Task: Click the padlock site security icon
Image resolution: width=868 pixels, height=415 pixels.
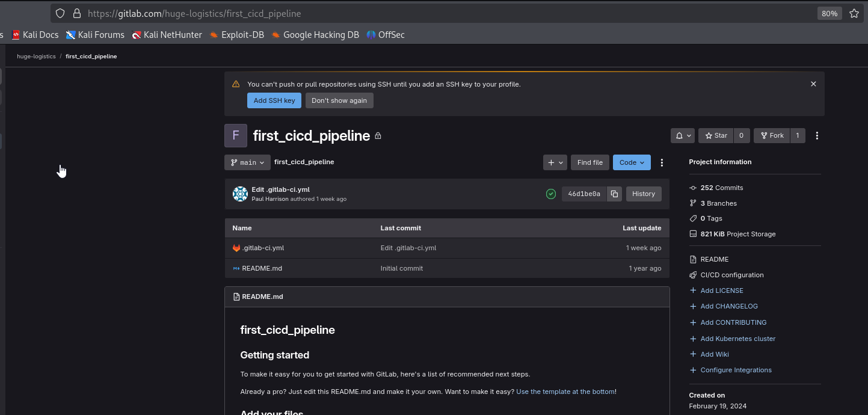Action: [x=76, y=13]
